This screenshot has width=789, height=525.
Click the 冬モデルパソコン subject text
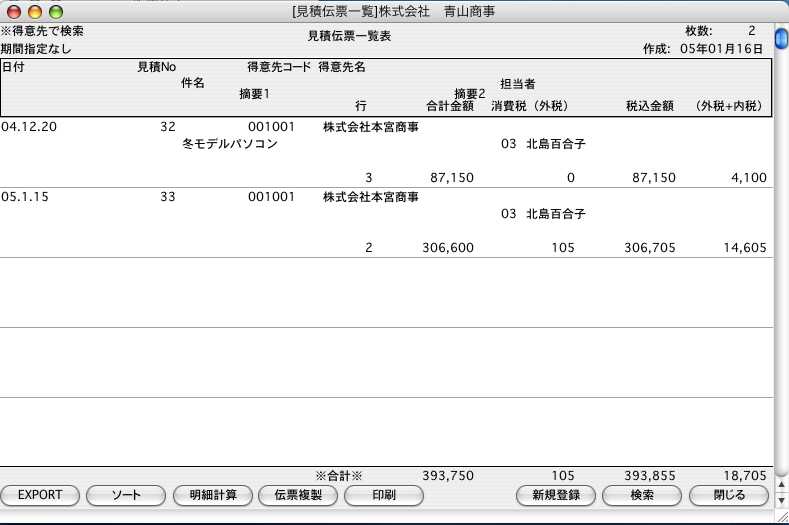pyautogui.click(x=230, y=144)
